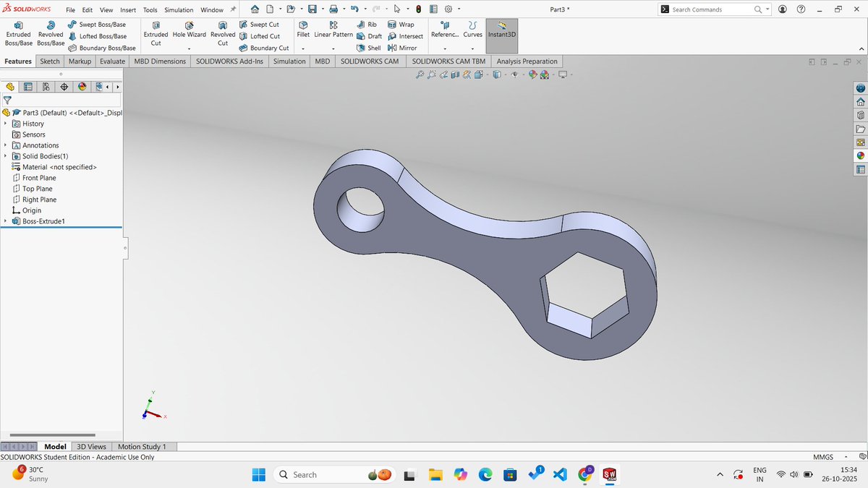Click the Undo arrow icon
This screenshot has height=488, width=868.
(x=354, y=9)
